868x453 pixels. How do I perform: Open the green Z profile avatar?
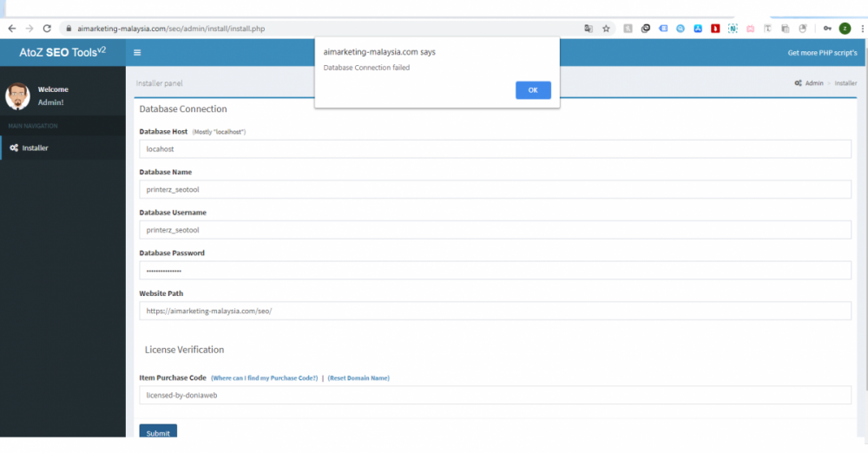[x=845, y=29]
